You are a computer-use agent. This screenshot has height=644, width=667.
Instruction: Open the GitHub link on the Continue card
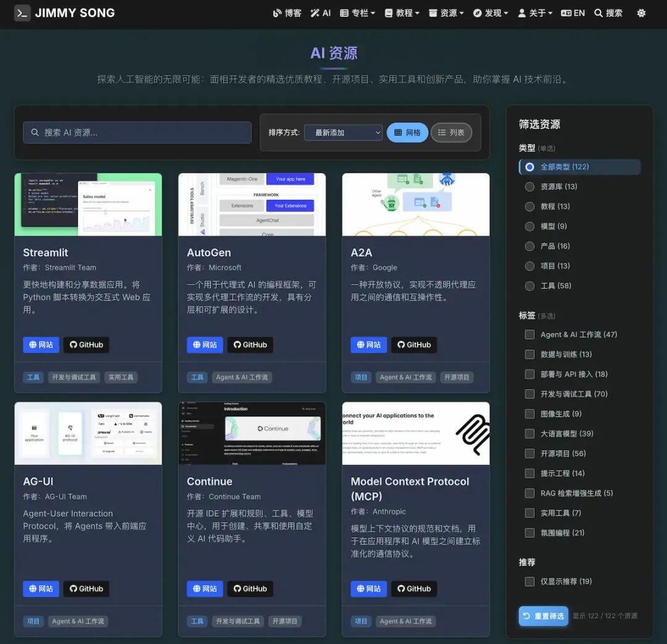pyautogui.click(x=250, y=588)
